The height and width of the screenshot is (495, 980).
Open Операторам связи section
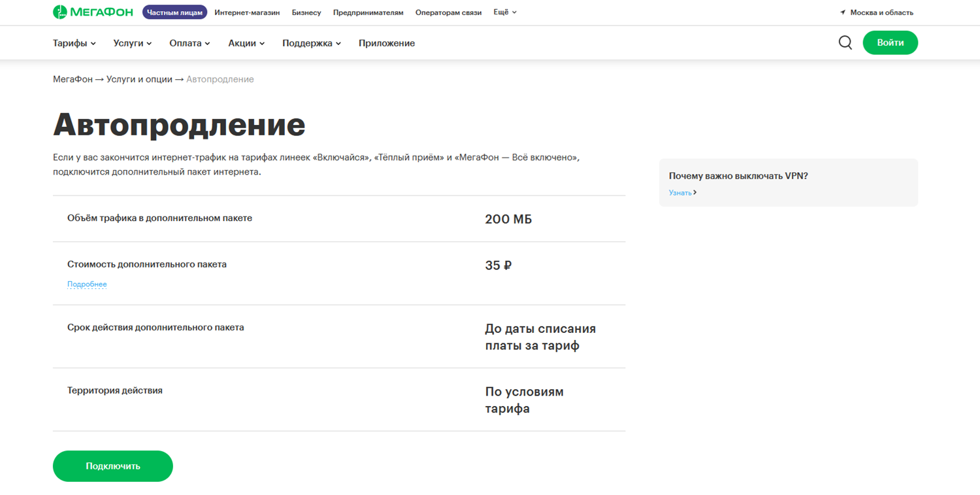click(448, 12)
